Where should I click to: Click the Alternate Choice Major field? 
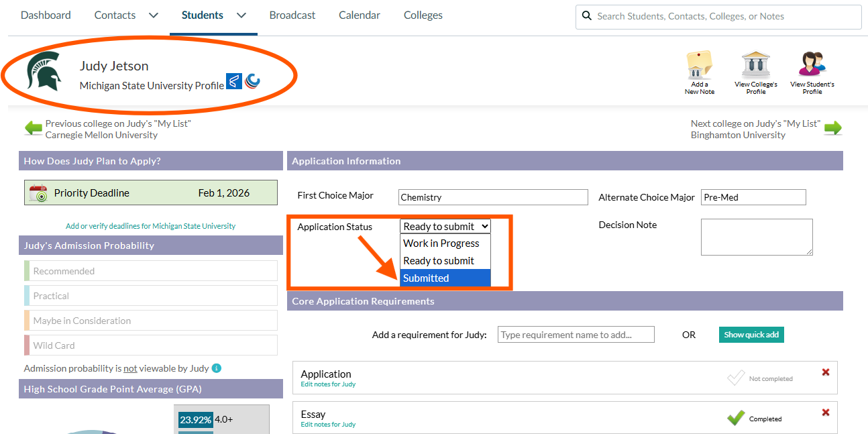[753, 197]
